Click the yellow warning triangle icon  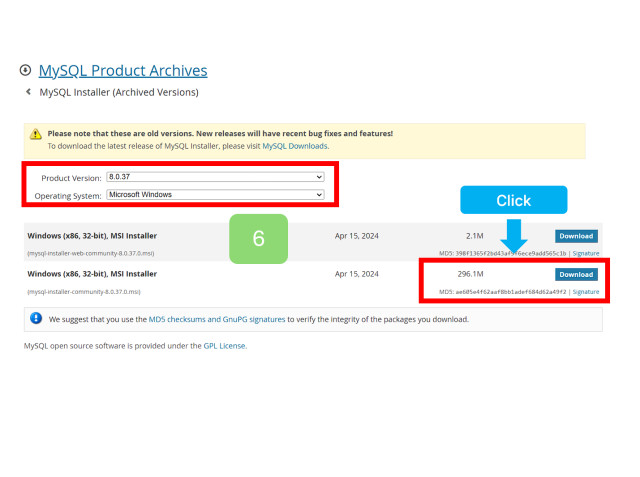(x=36, y=134)
